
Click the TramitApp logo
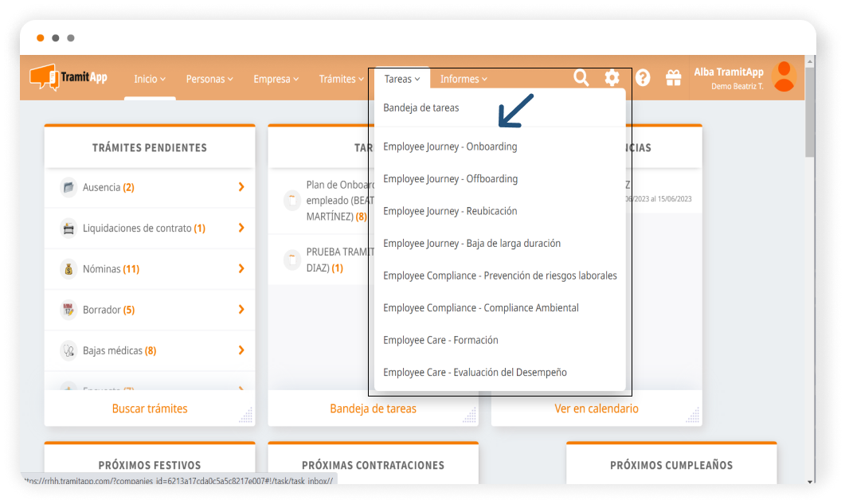68,78
